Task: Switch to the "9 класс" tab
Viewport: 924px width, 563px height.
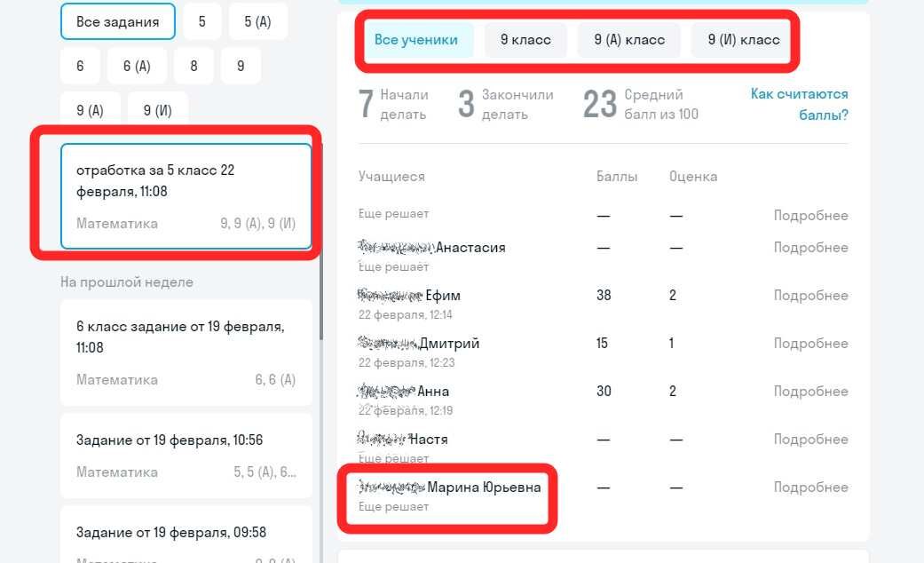Action: (525, 39)
